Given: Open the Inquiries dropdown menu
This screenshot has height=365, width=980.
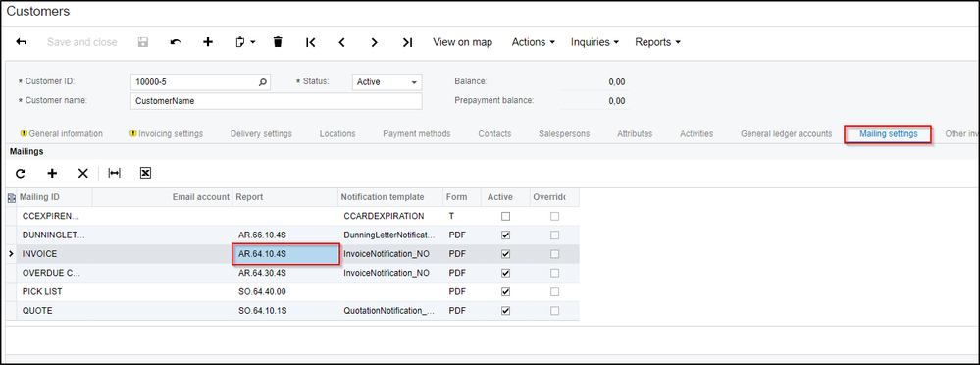Looking at the screenshot, I should [x=594, y=42].
